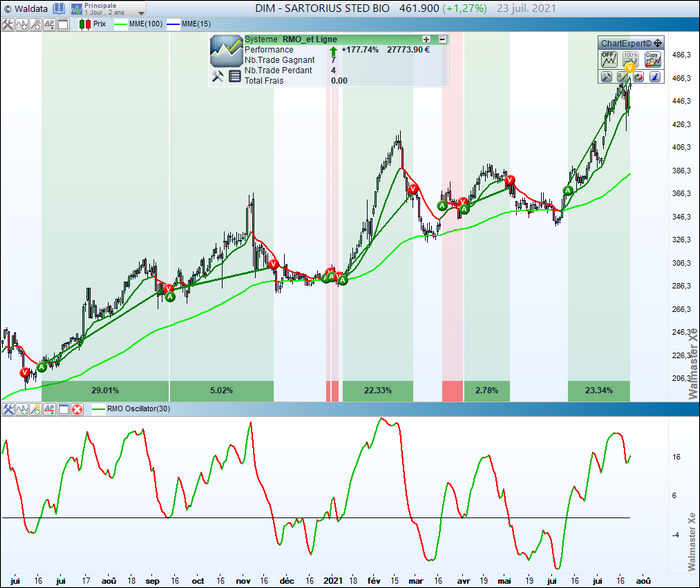The width and height of the screenshot is (700, 588).
Task: Click the Total Frais label
Action: [264, 80]
